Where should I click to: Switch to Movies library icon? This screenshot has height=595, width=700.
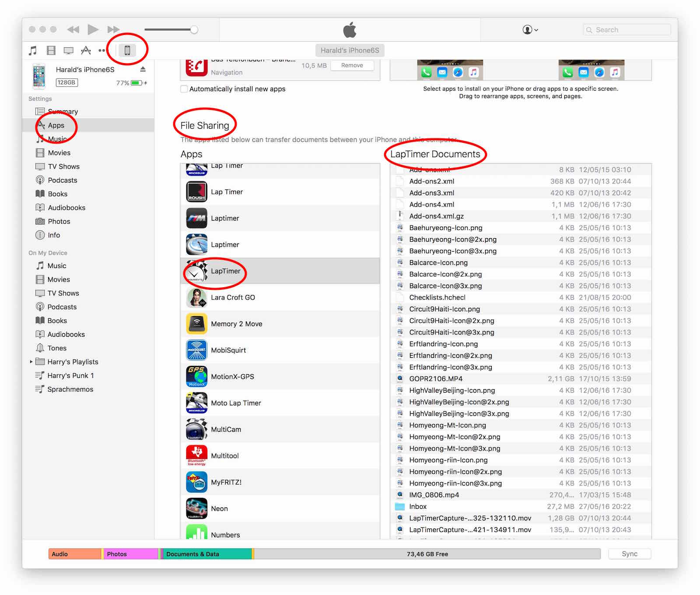(51, 50)
